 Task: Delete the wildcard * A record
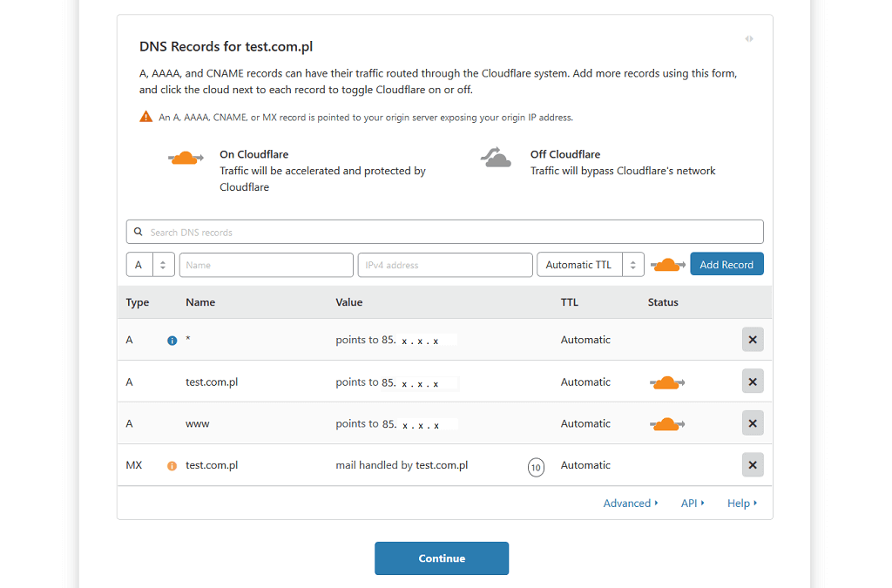(x=753, y=340)
